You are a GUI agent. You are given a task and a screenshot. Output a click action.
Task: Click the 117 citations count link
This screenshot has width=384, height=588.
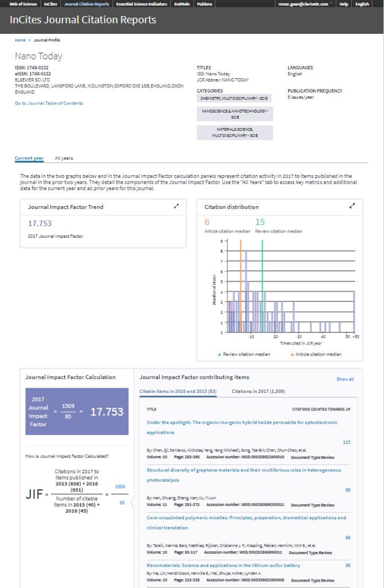click(346, 442)
